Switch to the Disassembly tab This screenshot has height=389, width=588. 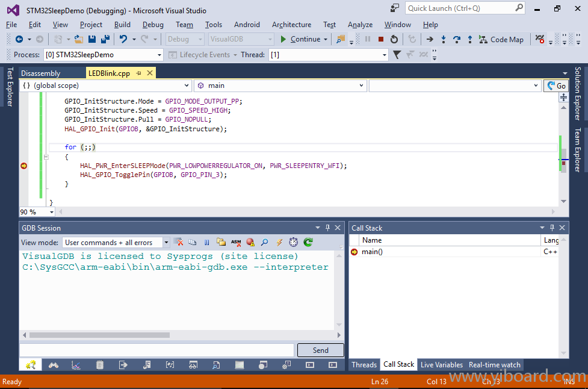[x=40, y=73]
